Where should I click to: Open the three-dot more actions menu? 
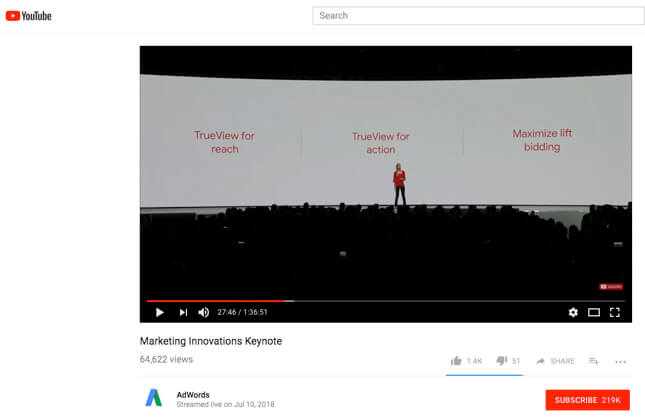(621, 361)
